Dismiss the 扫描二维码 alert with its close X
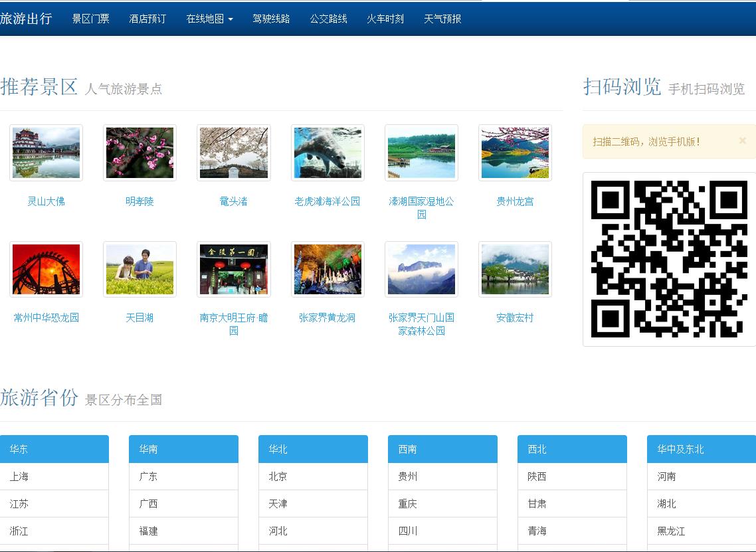 [743, 140]
